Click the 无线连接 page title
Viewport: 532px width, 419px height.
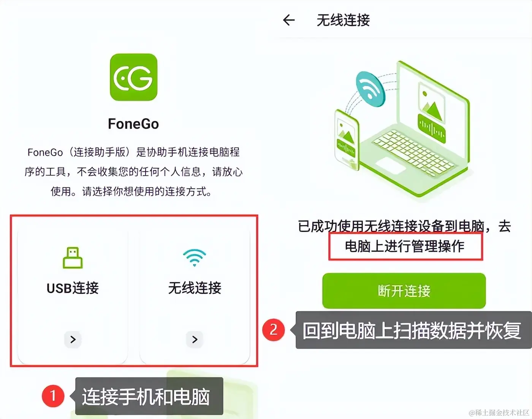point(343,20)
